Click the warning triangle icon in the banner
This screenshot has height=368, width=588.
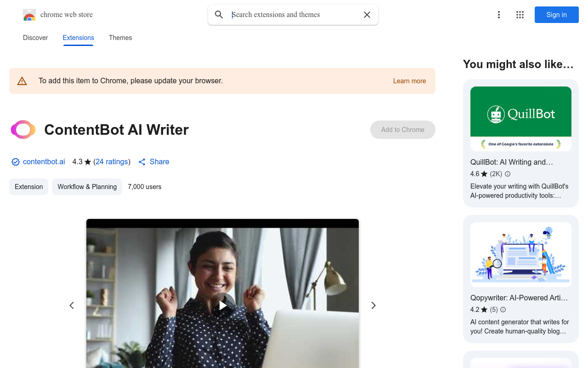[x=22, y=81]
